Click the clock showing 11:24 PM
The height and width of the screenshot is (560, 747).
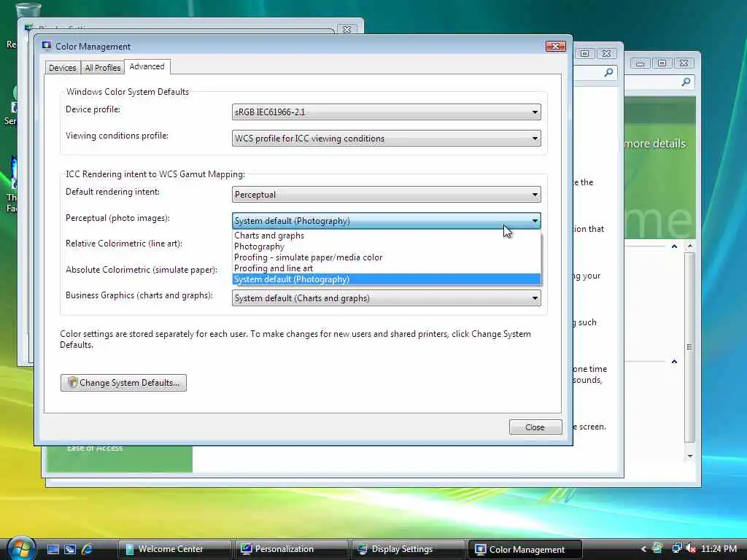719,549
